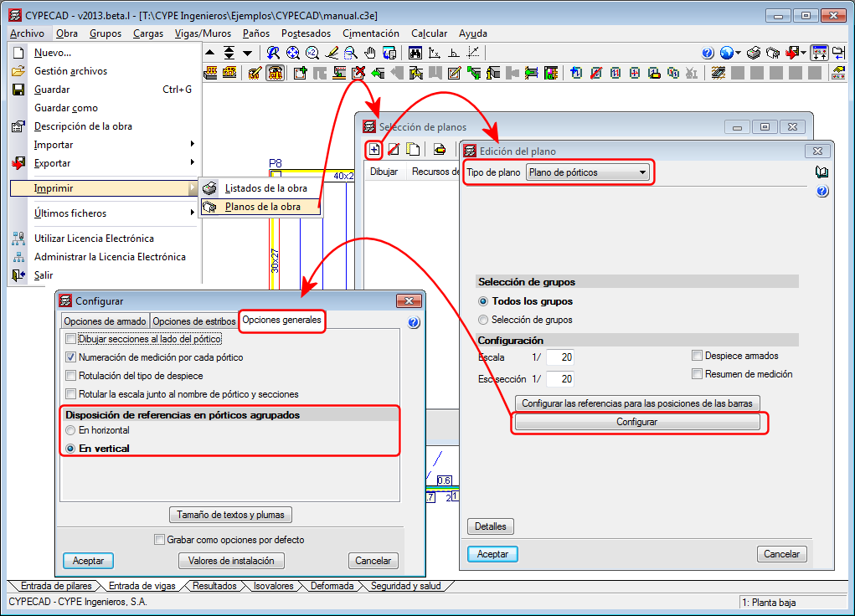The height and width of the screenshot is (616, 855).
Task: Click the zoom window magnifier icon
Action: (x=351, y=53)
